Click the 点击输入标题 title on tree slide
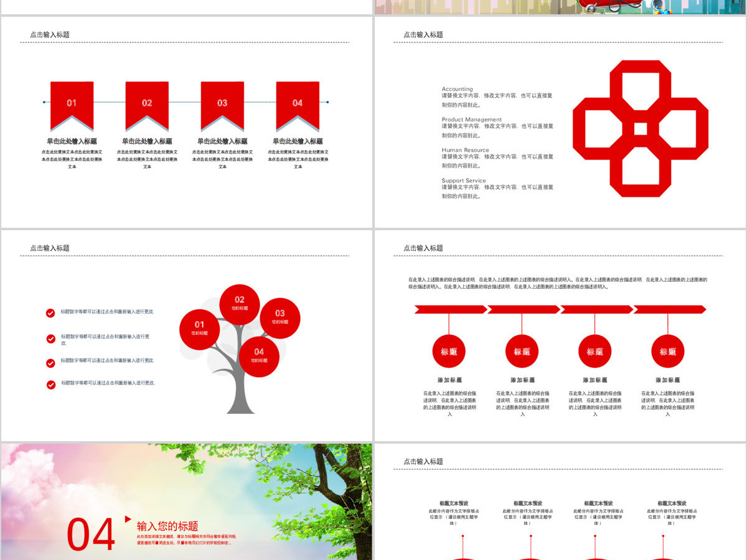The height and width of the screenshot is (560, 747). (x=50, y=248)
